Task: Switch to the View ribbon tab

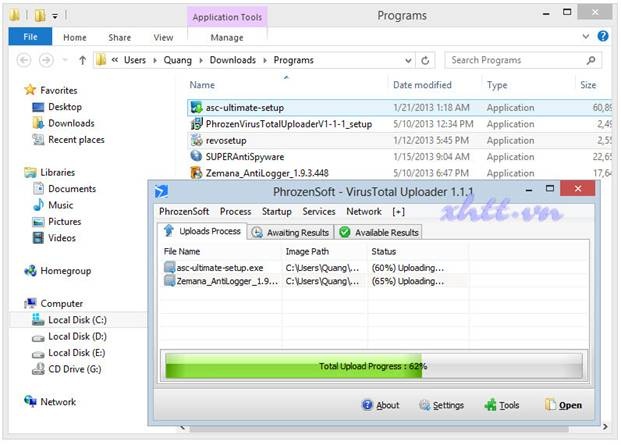Action: [x=163, y=37]
